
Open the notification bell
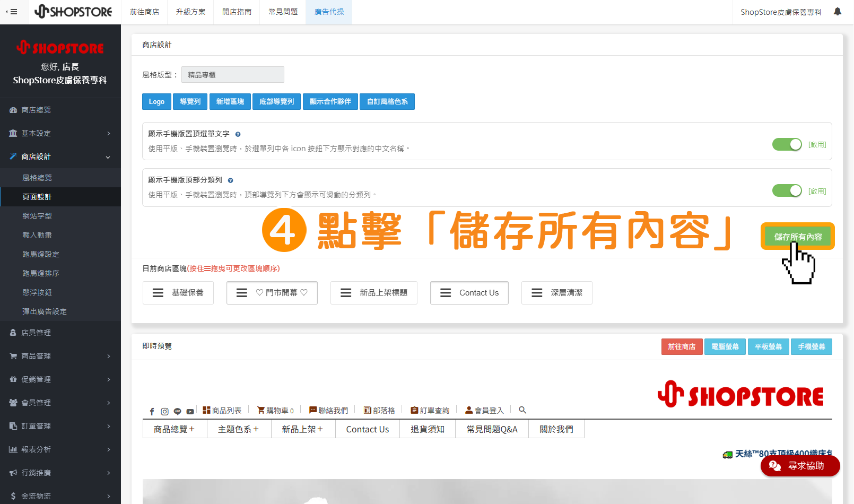[x=838, y=12]
